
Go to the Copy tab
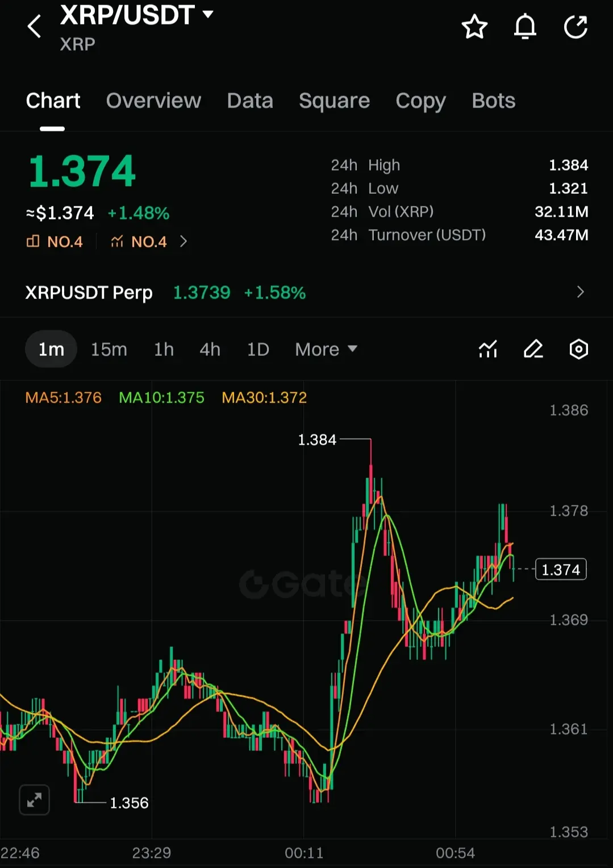click(x=420, y=101)
